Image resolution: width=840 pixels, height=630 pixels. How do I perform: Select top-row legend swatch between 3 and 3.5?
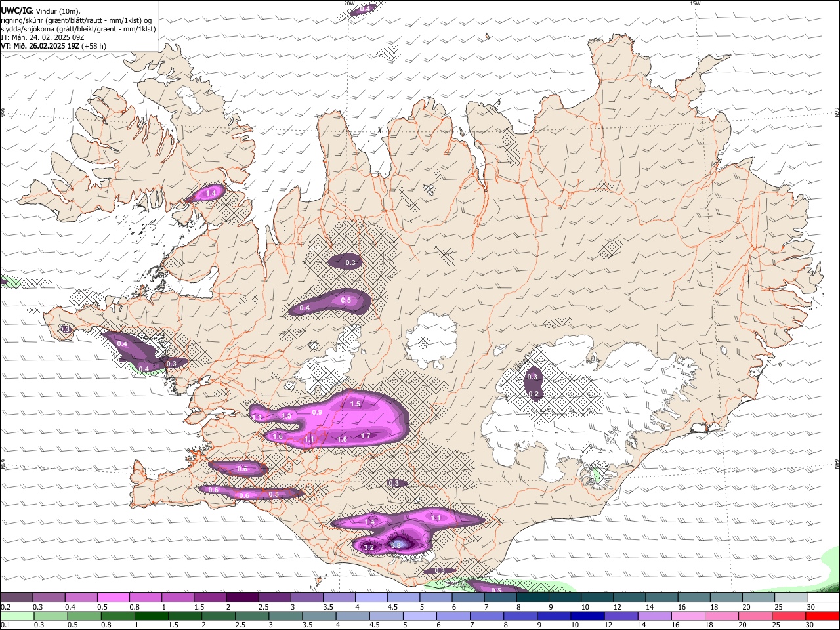[306, 597]
